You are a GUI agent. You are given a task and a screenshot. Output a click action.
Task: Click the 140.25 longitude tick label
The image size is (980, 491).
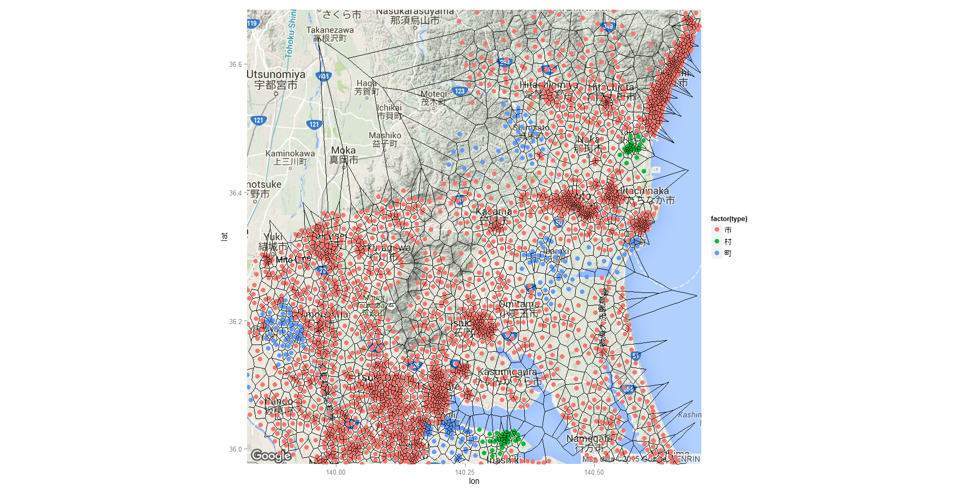(465, 472)
